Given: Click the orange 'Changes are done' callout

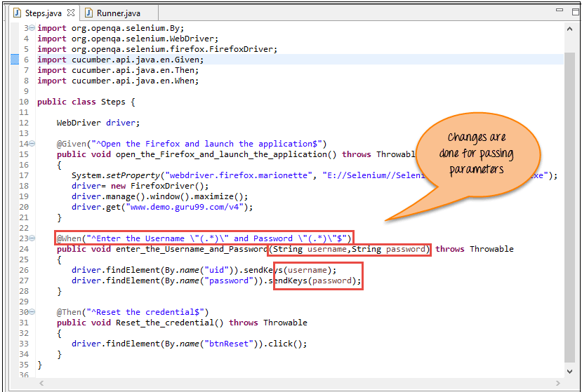Looking at the screenshot, I should coord(476,153).
